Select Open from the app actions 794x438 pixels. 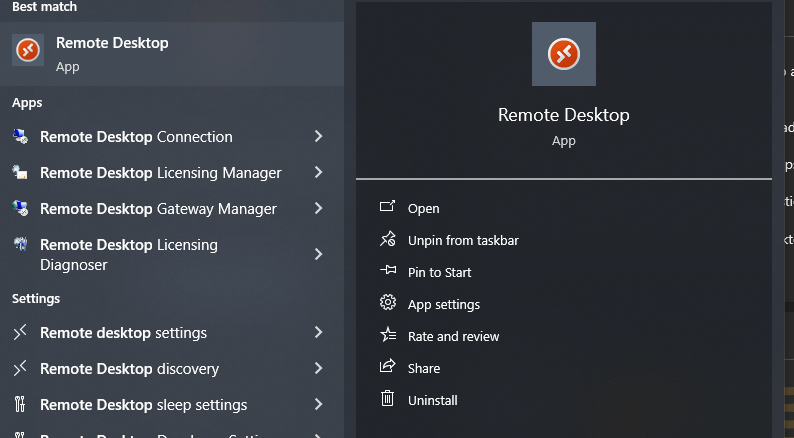pyautogui.click(x=424, y=209)
